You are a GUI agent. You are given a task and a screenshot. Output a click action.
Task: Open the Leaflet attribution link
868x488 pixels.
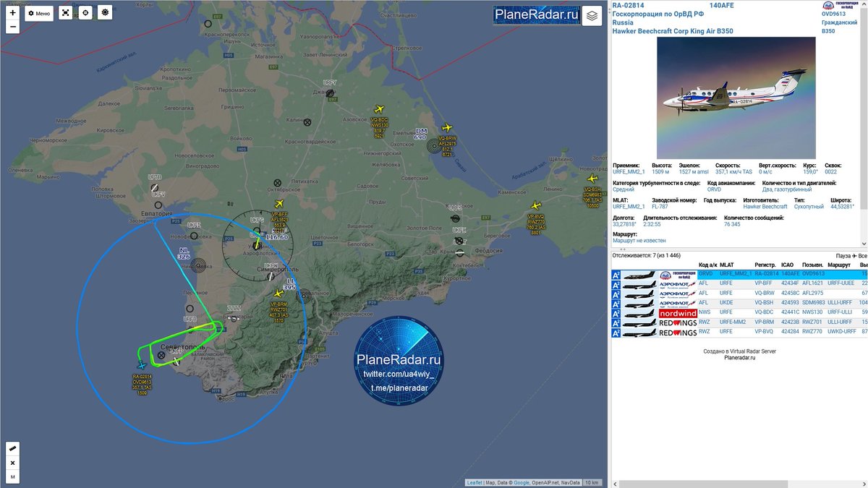point(475,482)
